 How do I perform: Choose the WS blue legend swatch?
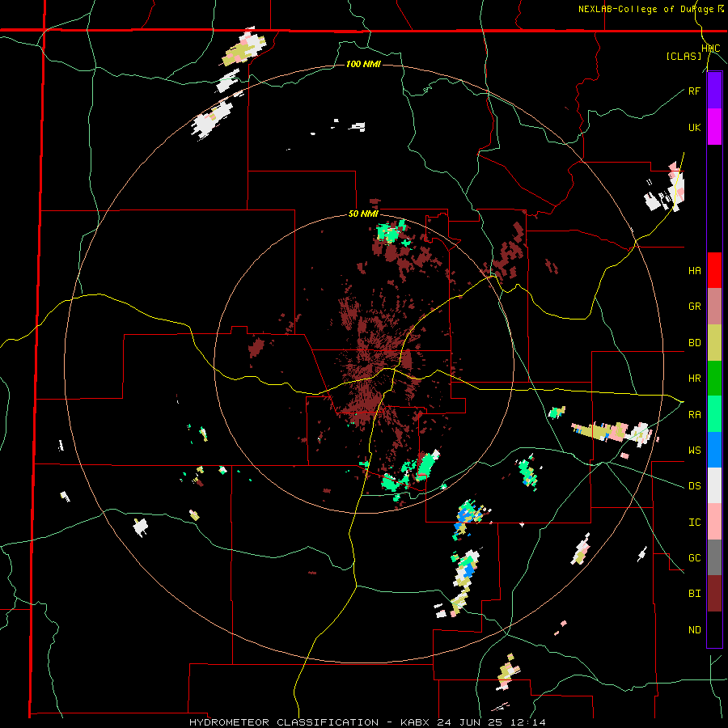(714, 450)
